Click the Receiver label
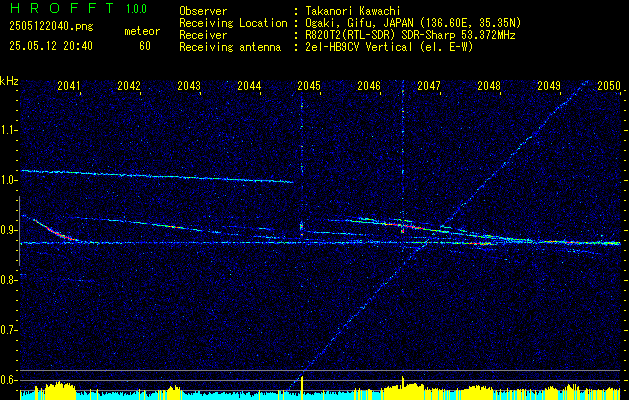629x400 pixels. [x=203, y=35]
